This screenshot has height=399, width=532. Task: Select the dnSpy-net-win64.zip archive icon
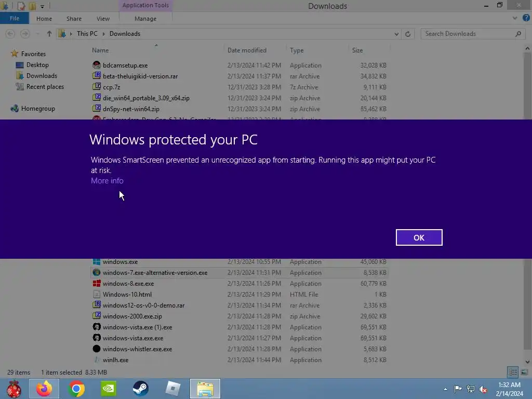[x=97, y=109]
